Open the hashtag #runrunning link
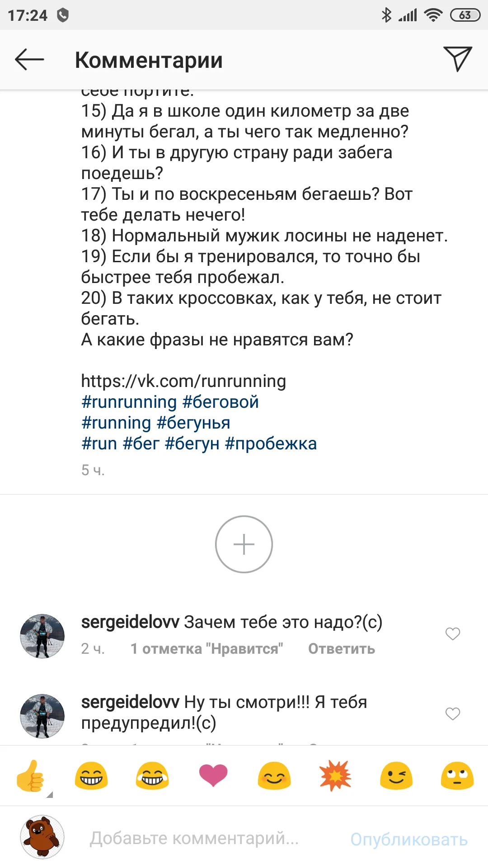Image resolution: width=488 pixels, height=868 pixels. tap(129, 401)
